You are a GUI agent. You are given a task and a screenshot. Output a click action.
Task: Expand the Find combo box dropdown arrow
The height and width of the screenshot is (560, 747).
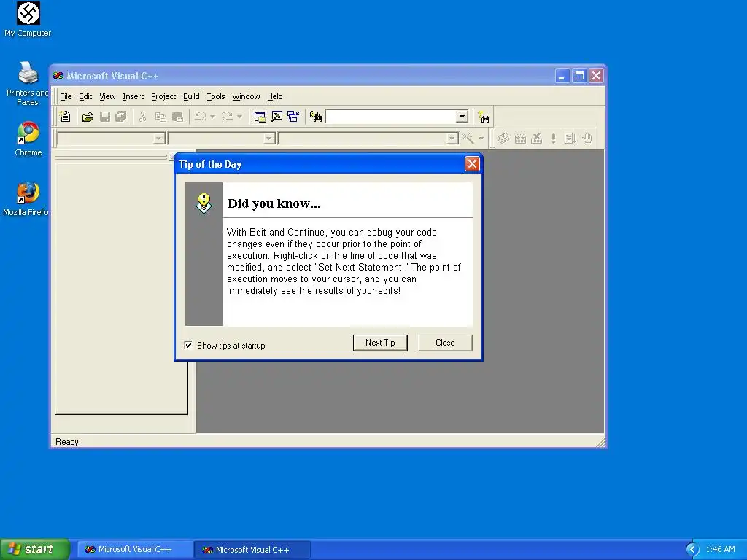click(x=462, y=117)
